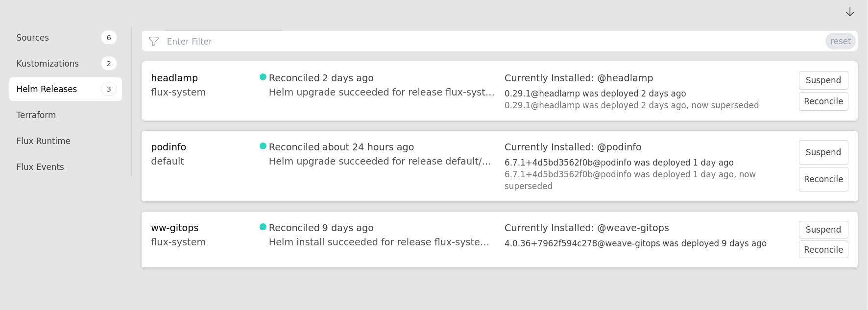Screen dimensions: 868x310
Task: Suspend the headlamp release
Action: (x=823, y=80)
